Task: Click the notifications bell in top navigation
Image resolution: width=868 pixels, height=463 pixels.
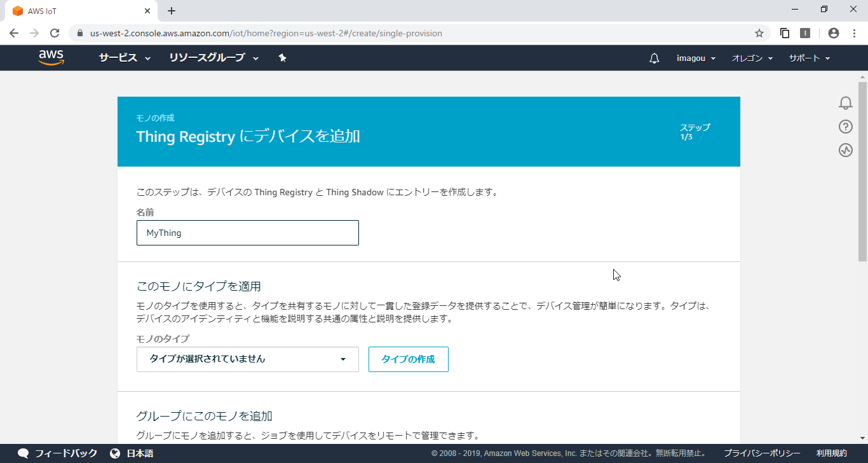Action: (654, 58)
